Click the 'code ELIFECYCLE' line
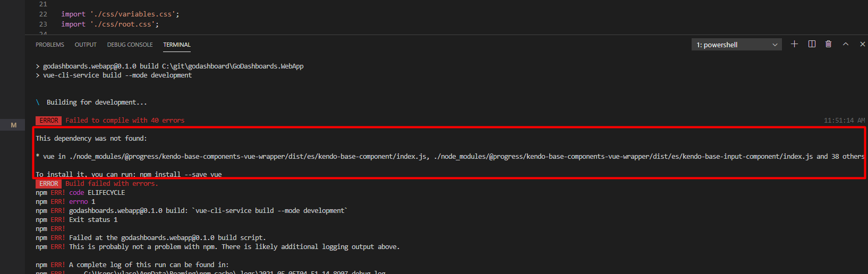The width and height of the screenshot is (868, 274). (x=97, y=193)
